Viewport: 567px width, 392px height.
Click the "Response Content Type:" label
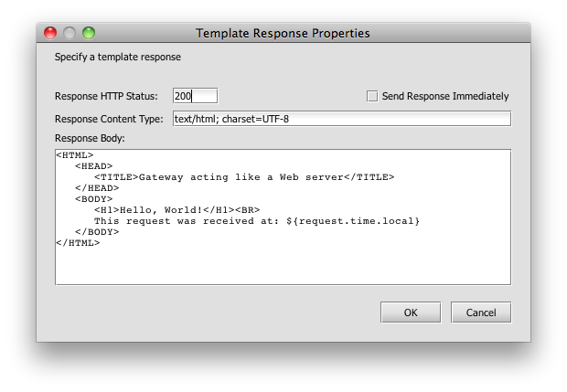(x=109, y=119)
